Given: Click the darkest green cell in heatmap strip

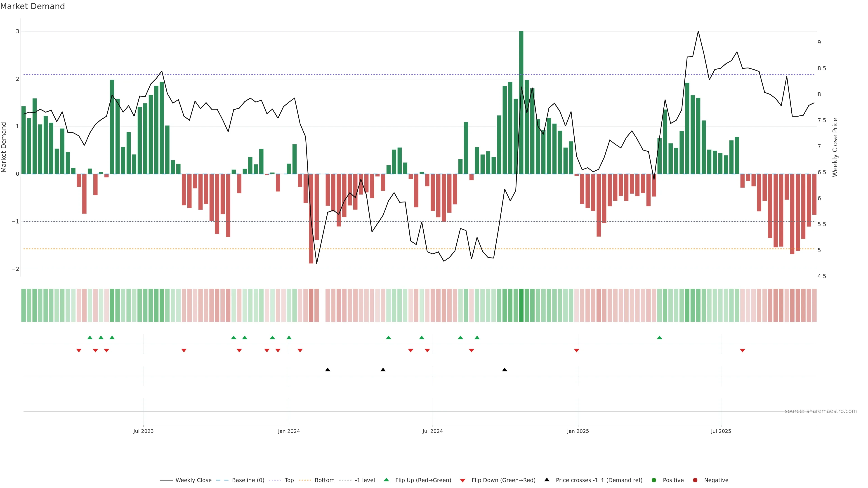Looking at the screenshot, I should coord(521,305).
